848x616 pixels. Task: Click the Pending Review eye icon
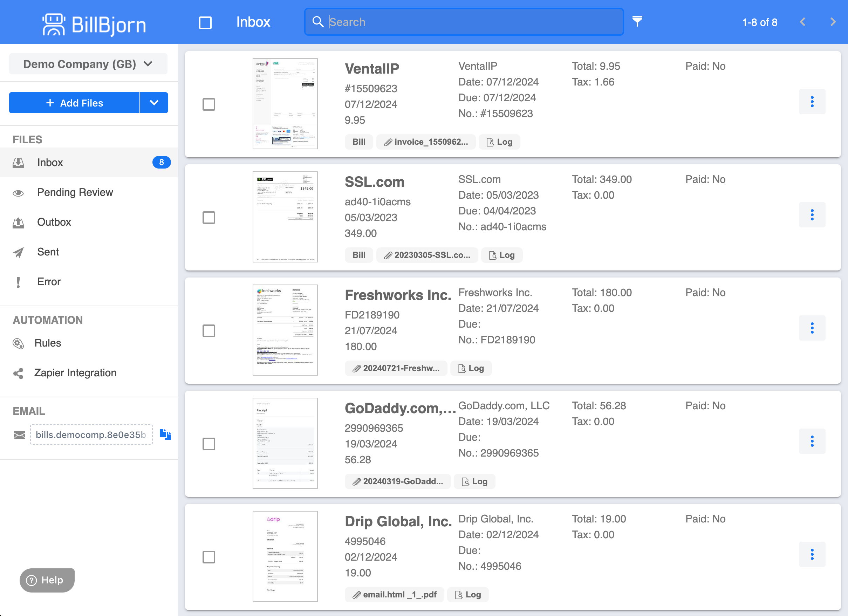click(18, 192)
